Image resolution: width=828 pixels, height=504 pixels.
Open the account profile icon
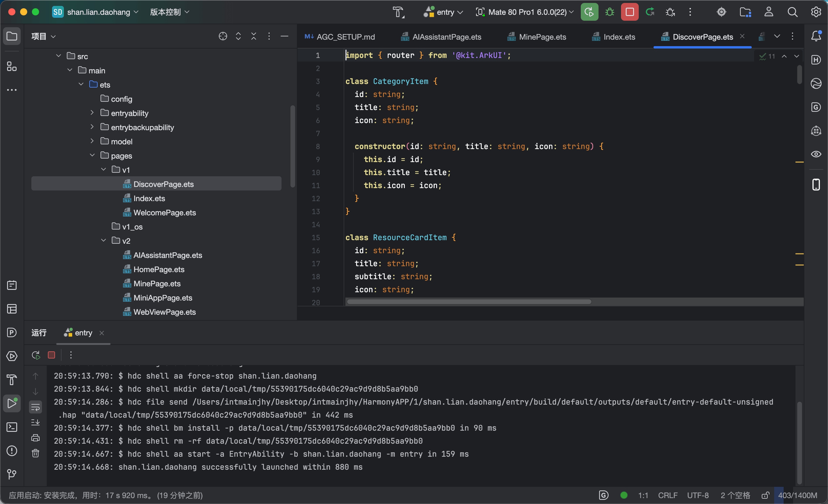[769, 12]
